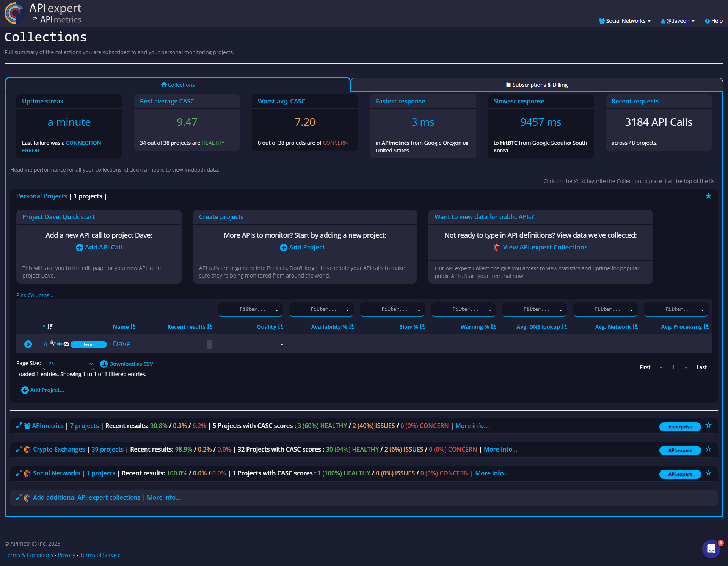
Task: Click the envelope icon in Dave row
Action: (66, 344)
